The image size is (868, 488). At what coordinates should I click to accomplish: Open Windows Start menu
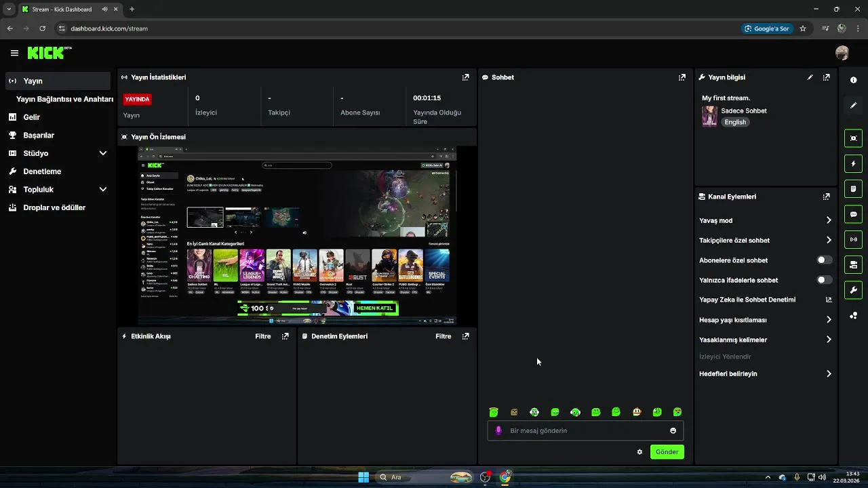click(x=363, y=477)
